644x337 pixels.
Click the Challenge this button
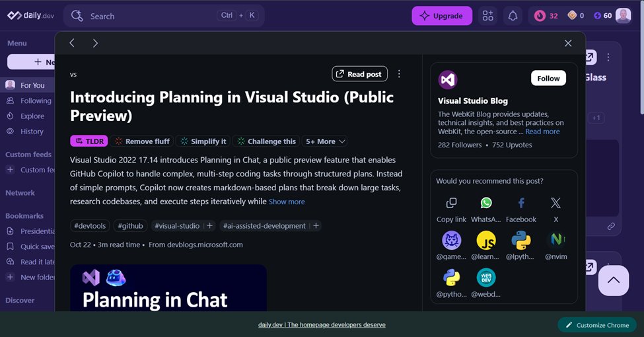[266, 141]
